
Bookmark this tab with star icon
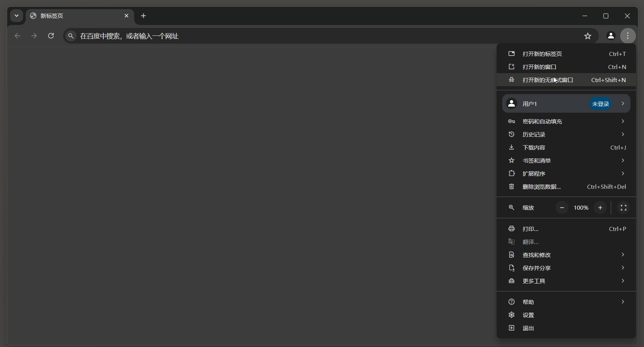tap(588, 36)
